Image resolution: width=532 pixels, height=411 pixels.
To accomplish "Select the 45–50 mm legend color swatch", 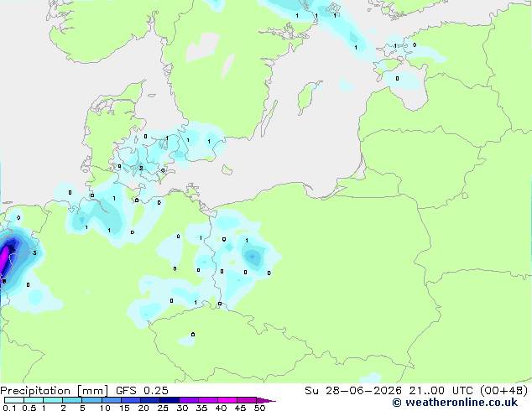I will point(247,400).
